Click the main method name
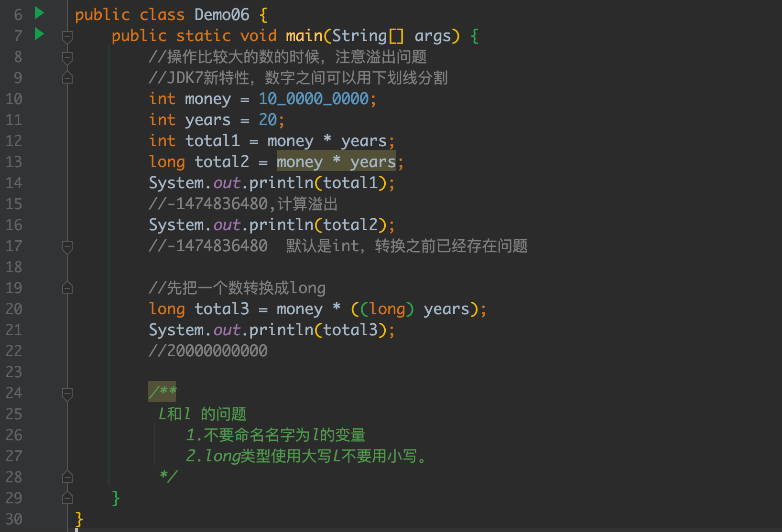782x532 pixels. pos(304,36)
